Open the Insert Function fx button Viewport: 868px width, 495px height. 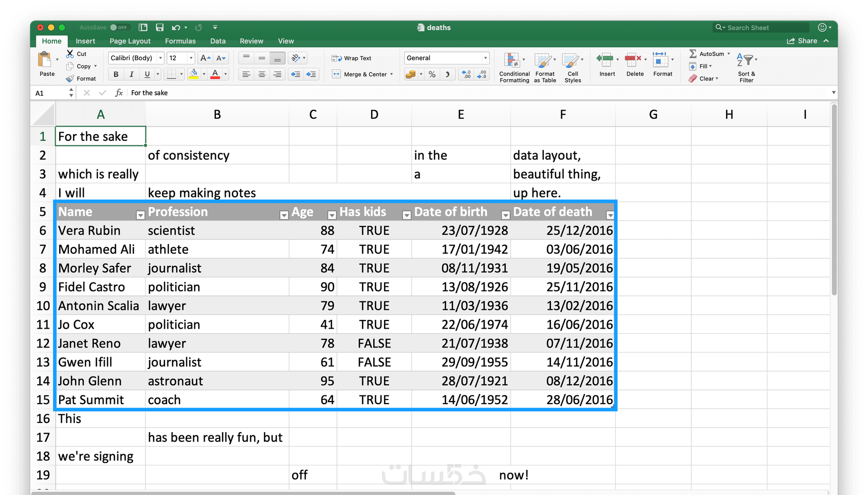click(119, 93)
